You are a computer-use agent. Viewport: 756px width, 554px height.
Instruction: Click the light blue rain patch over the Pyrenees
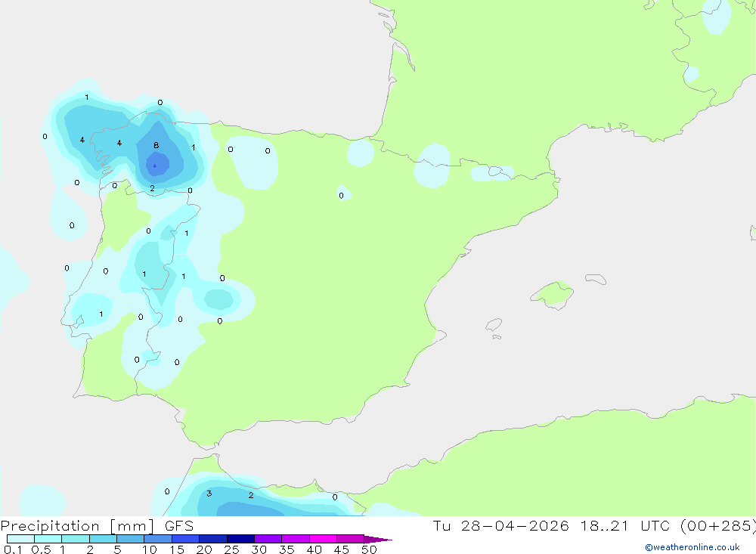pyautogui.click(x=432, y=166)
